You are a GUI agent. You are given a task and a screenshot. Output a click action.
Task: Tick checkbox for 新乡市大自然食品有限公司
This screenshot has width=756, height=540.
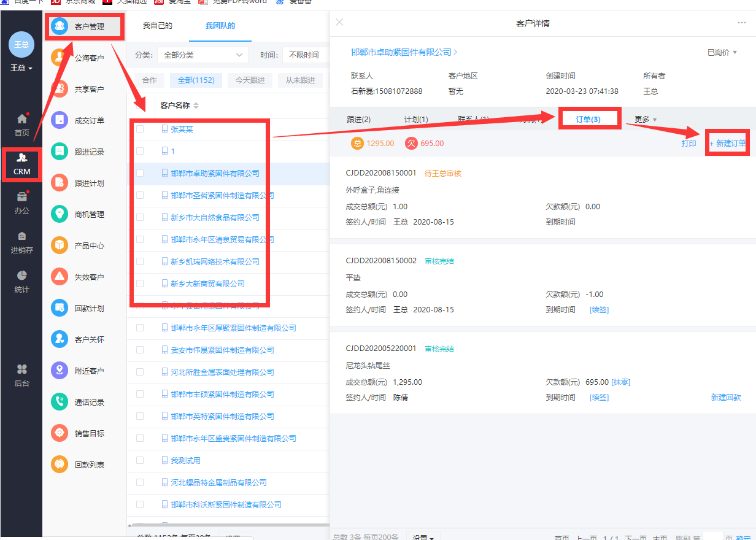point(140,217)
